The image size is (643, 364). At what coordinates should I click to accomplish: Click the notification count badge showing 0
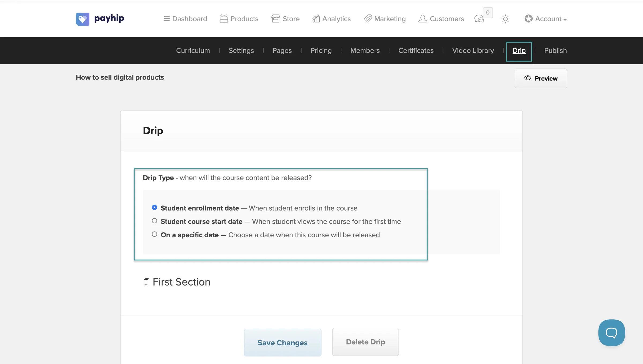[488, 13]
